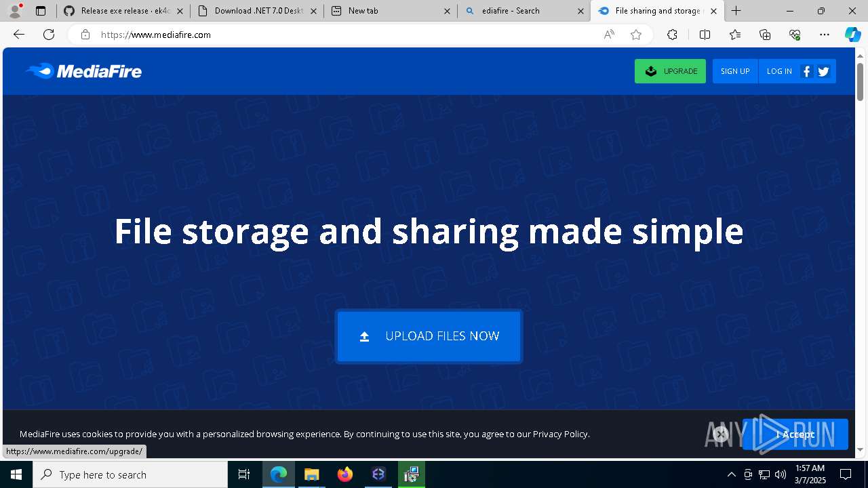Dismiss the cookie banner with X icon
Viewport: 868px width, 488px height.
coord(721,434)
